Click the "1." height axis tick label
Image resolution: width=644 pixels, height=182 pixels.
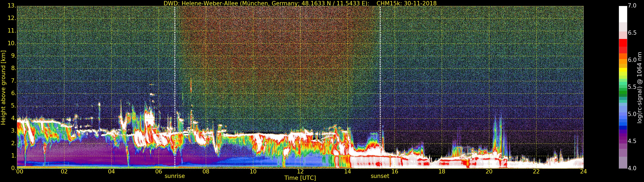click(x=14, y=156)
